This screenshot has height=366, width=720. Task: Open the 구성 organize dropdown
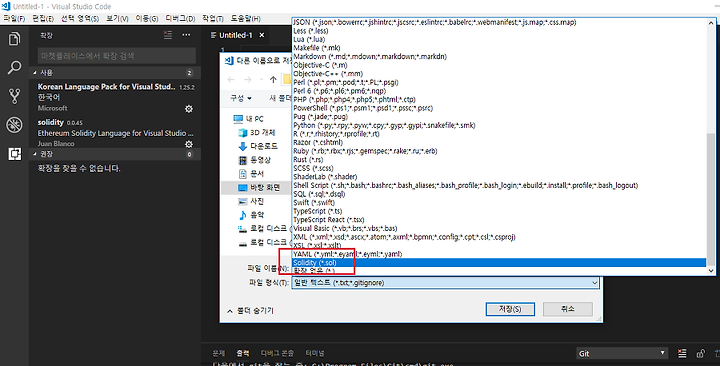tap(241, 98)
